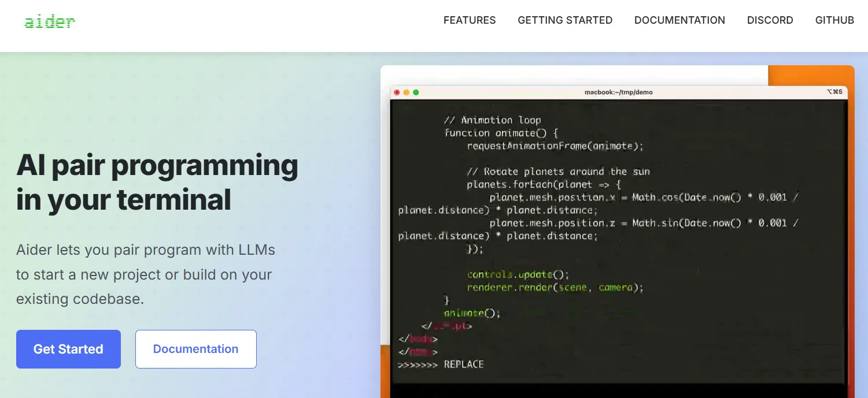868x398 pixels.
Task: Click the "function animate() {" line
Action: click(x=501, y=133)
